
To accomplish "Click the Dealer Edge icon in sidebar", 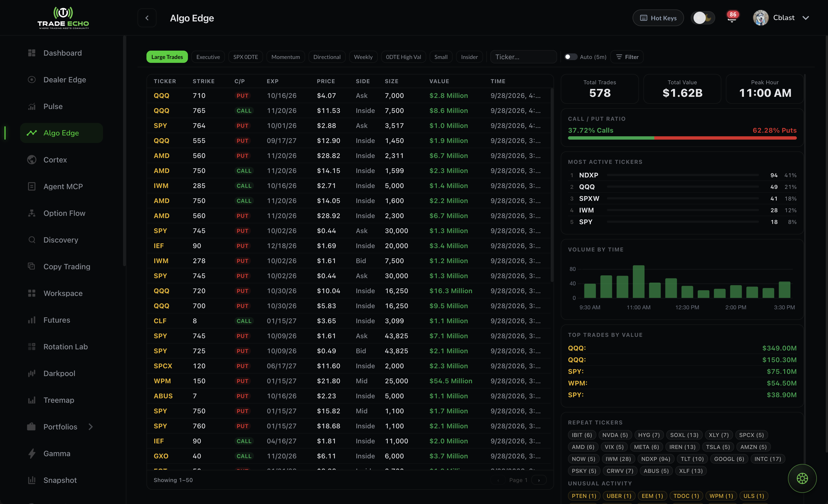I will click(31, 80).
